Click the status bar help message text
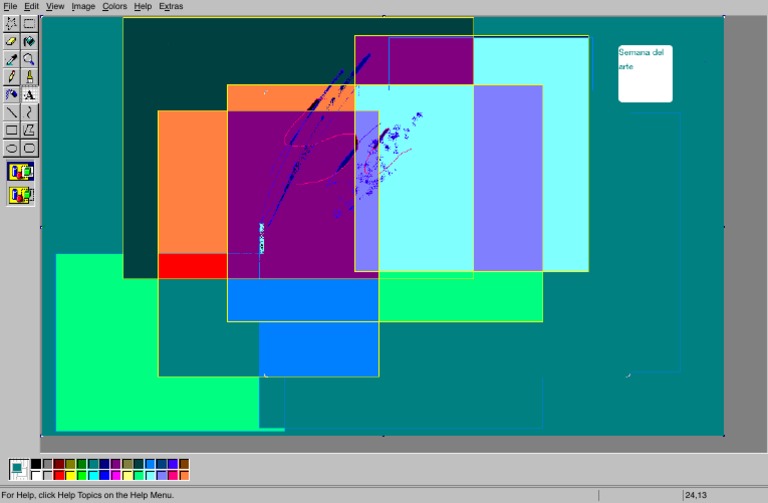 (88, 495)
